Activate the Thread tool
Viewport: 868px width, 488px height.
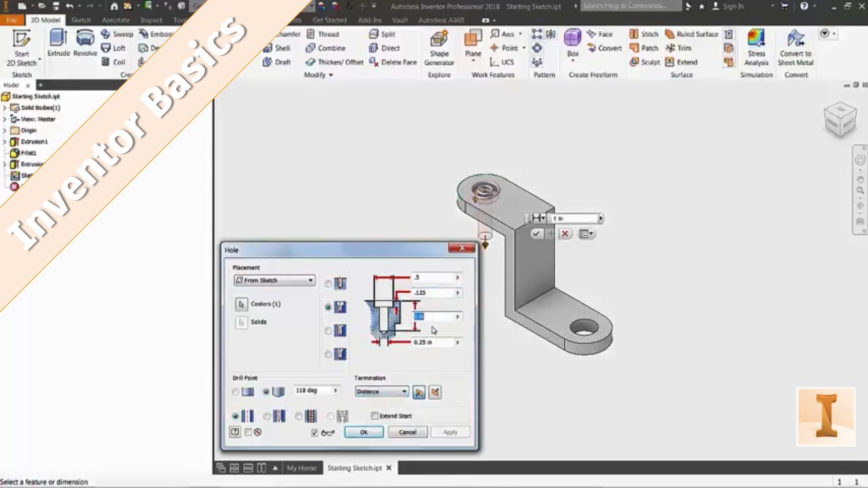[x=322, y=34]
